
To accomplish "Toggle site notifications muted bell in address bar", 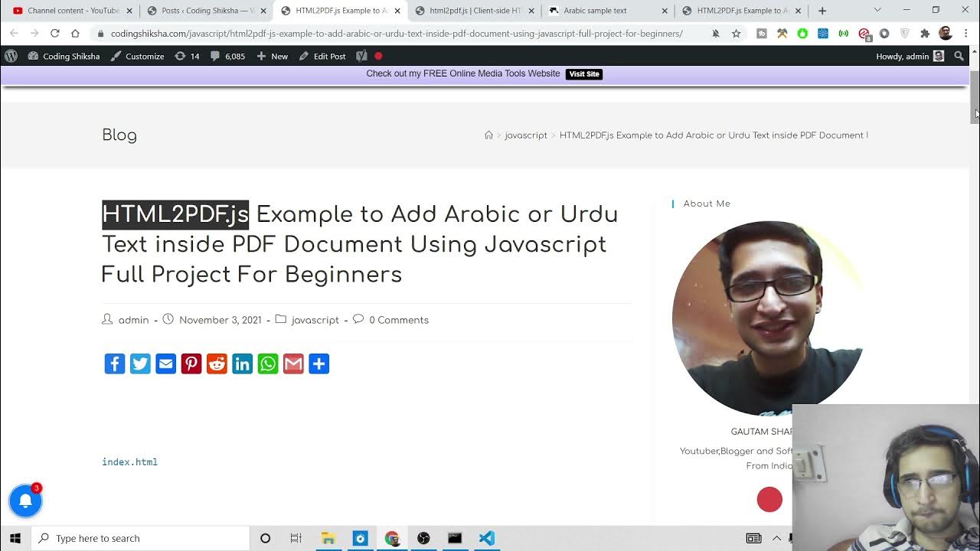I will [x=716, y=34].
